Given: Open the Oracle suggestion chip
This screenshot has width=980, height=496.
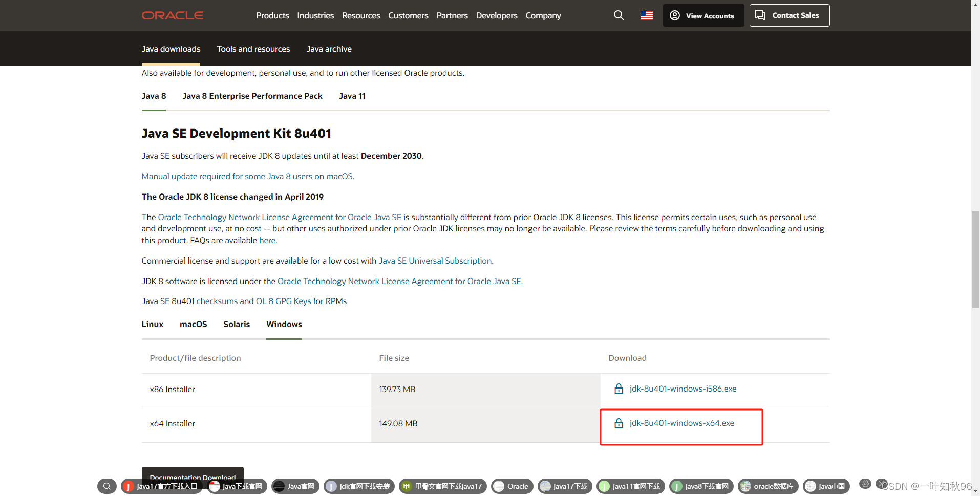Looking at the screenshot, I should click(512, 486).
